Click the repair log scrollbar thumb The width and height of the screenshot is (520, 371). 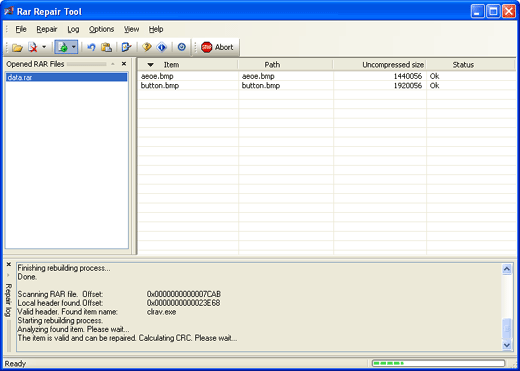(507, 329)
